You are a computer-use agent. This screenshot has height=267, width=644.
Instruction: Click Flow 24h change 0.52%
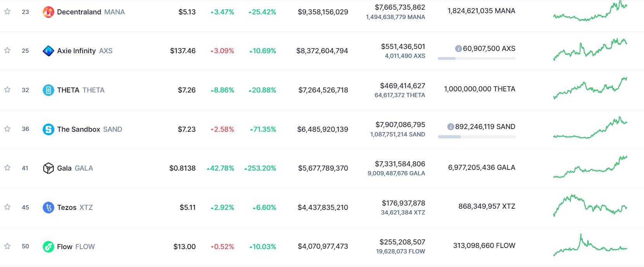(x=222, y=247)
